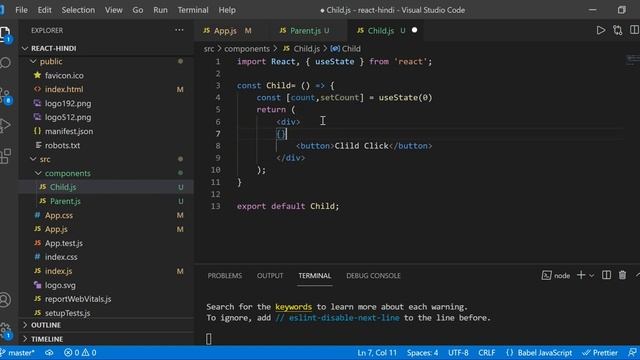
Task: Open the Go menu
Action: (138, 10)
